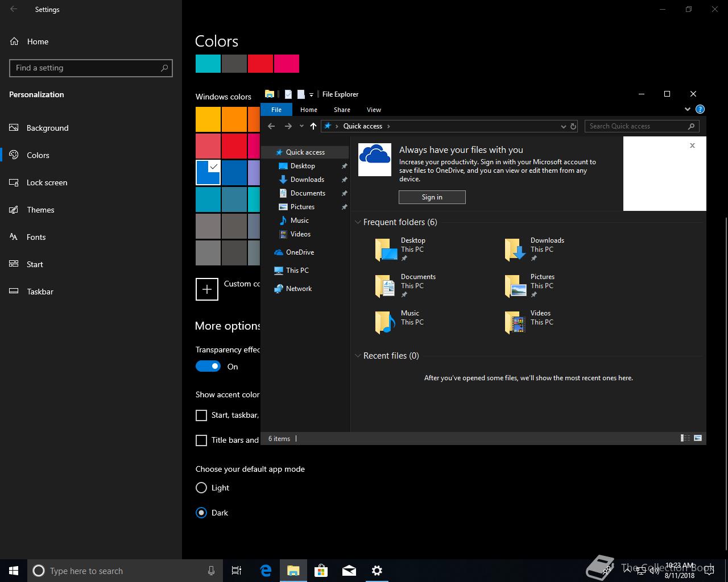Pick the yellow gold Windows color swatch
Viewport: 728px width, 582px height.
208,119
